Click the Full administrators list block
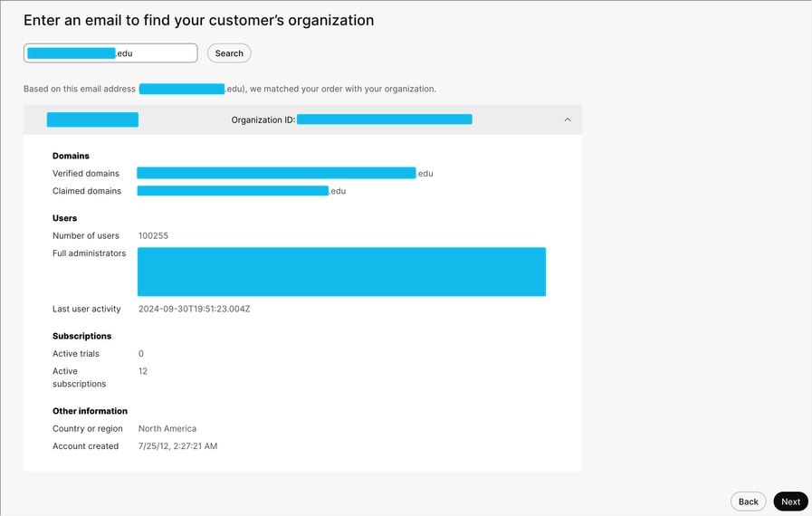812x516 pixels. coord(341,272)
